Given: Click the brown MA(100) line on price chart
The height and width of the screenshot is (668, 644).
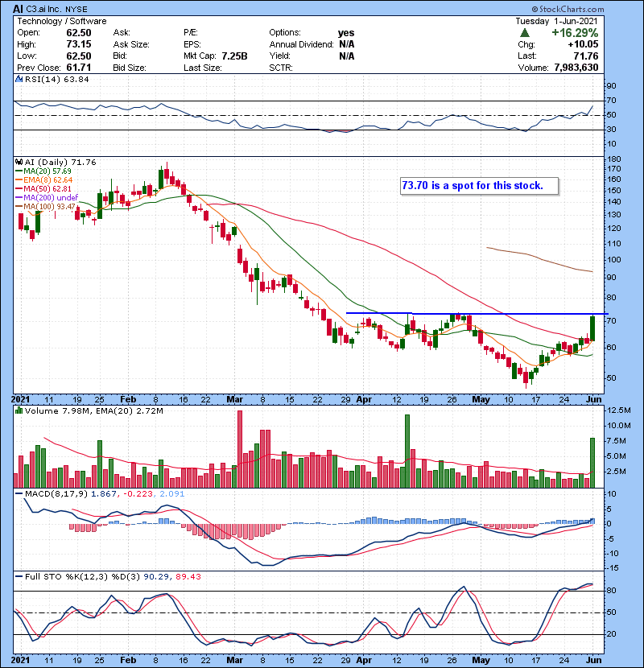Looking at the screenshot, I should pyautogui.click(x=539, y=258).
